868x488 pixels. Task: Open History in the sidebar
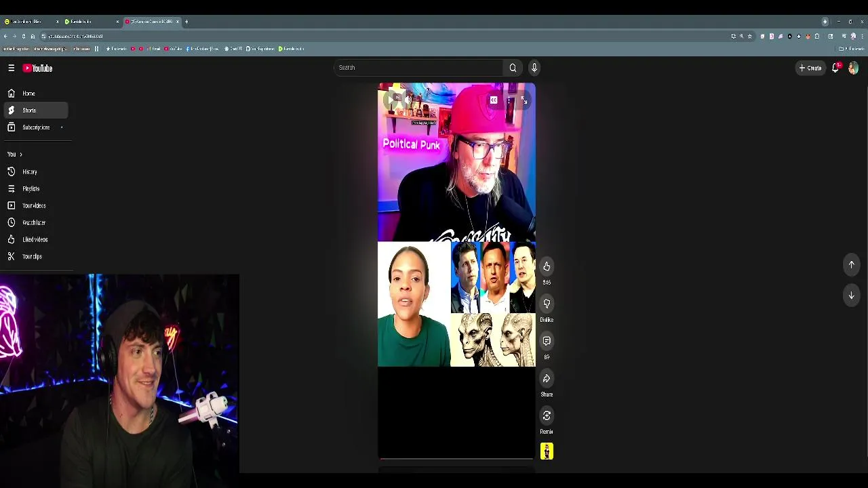[x=35, y=171]
